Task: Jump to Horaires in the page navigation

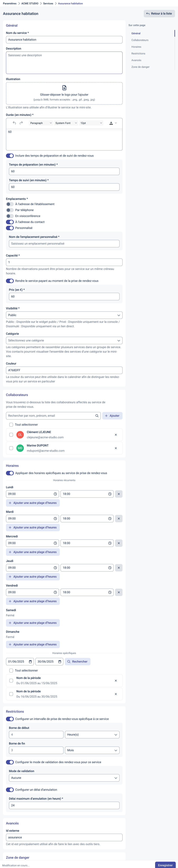Action: 136,47
